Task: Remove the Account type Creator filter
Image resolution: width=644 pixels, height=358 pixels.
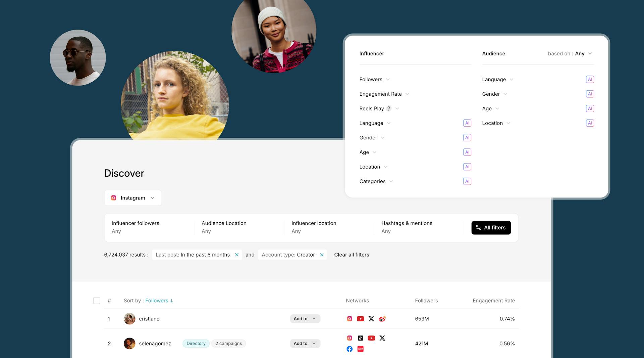Action: pos(322,255)
